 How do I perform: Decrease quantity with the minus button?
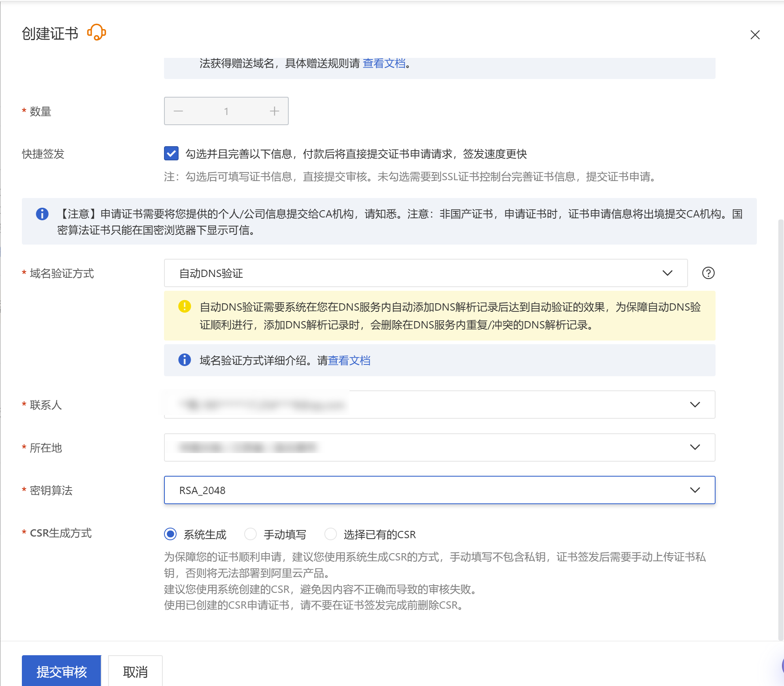[178, 111]
